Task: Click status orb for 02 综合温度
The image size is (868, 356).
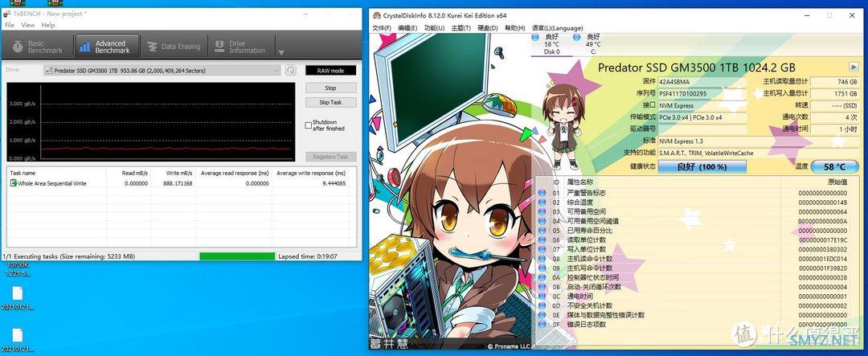Action: tap(542, 202)
